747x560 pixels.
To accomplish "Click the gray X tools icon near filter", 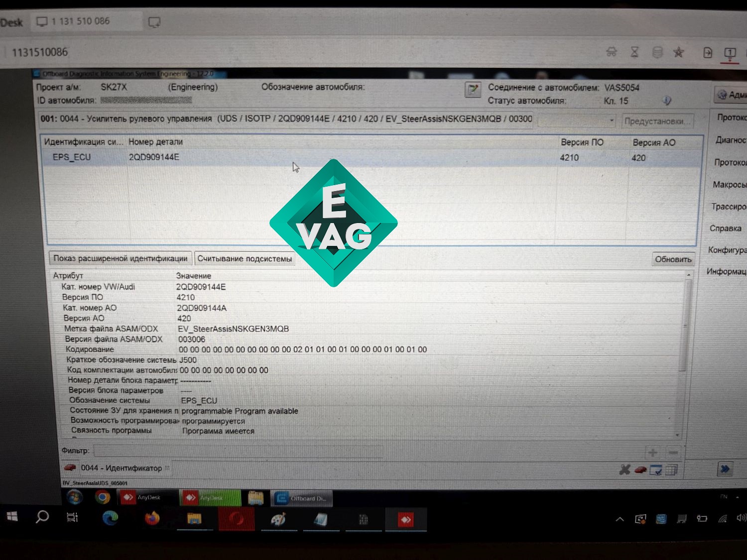I will point(624,469).
